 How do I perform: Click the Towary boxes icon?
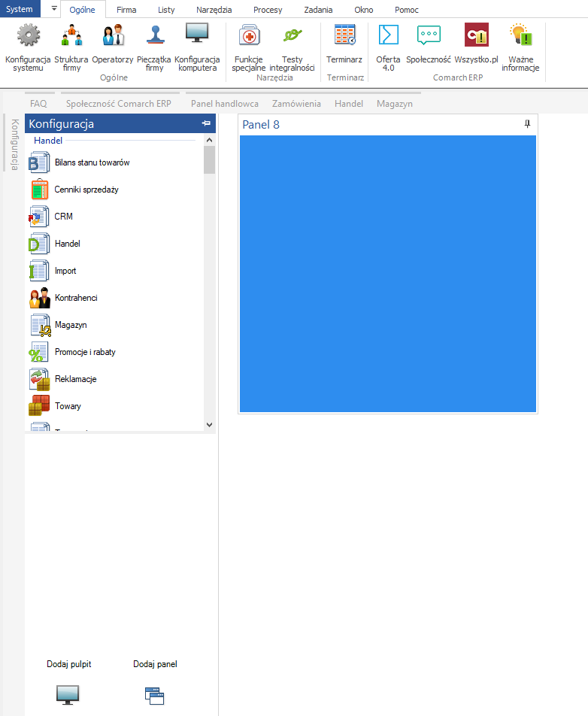point(39,406)
